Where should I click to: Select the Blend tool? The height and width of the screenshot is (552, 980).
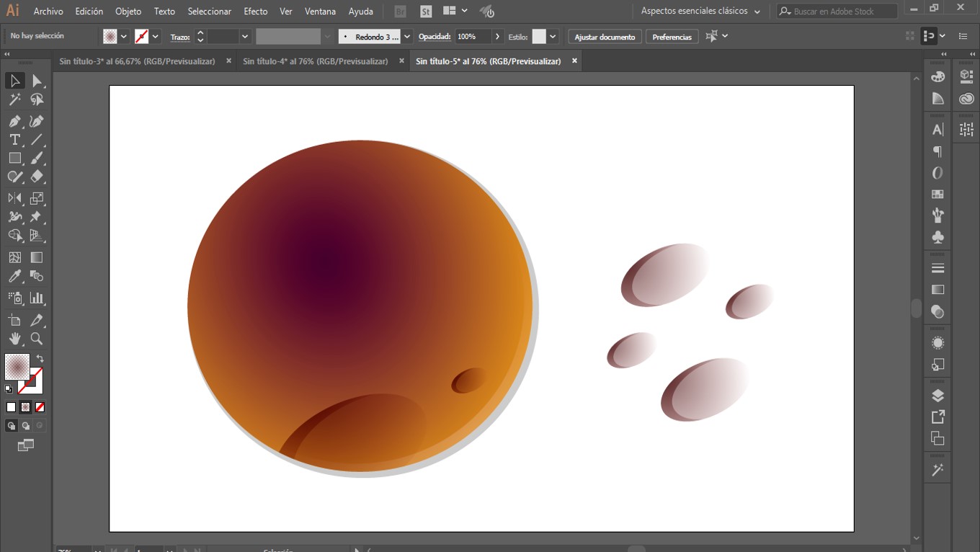37,276
